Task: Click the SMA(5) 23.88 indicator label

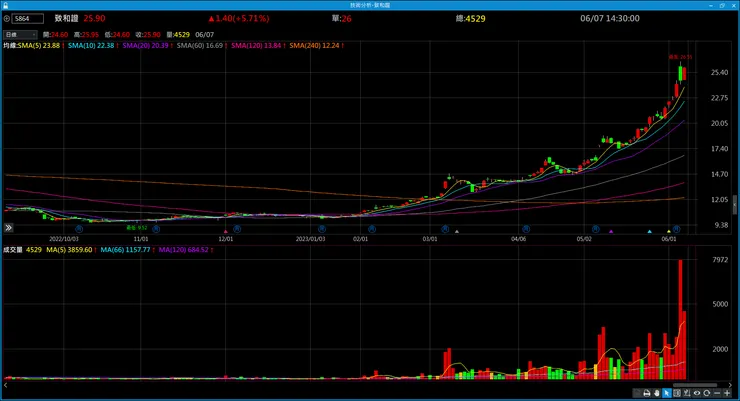Action: click(x=39, y=45)
